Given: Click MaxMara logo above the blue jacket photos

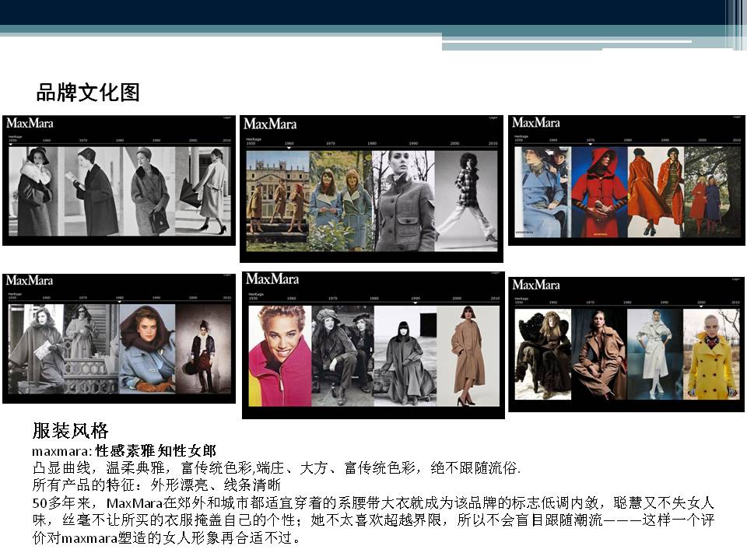Looking at the screenshot, I should [30, 281].
